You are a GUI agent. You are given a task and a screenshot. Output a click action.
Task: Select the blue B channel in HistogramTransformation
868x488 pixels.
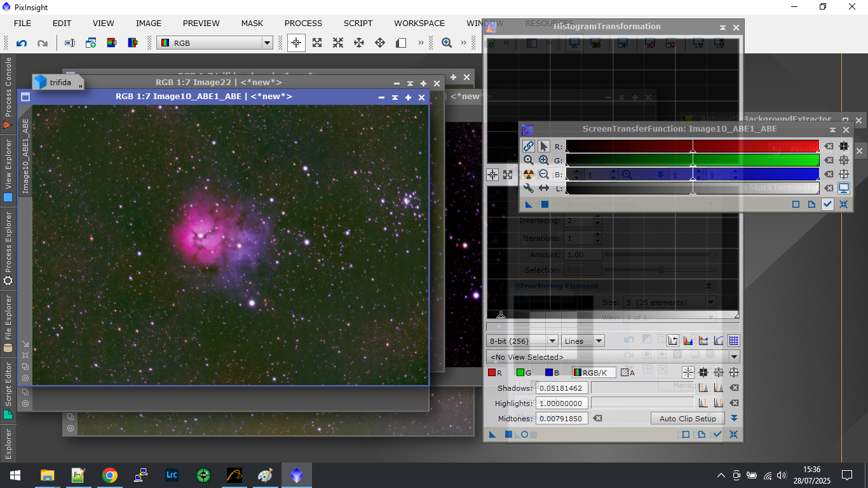pos(552,373)
